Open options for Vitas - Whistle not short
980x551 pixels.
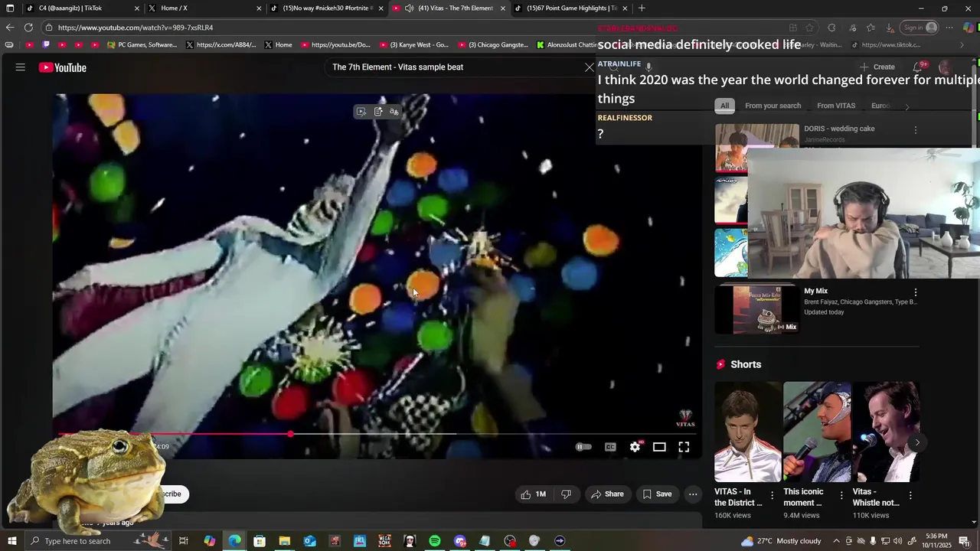point(910,496)
